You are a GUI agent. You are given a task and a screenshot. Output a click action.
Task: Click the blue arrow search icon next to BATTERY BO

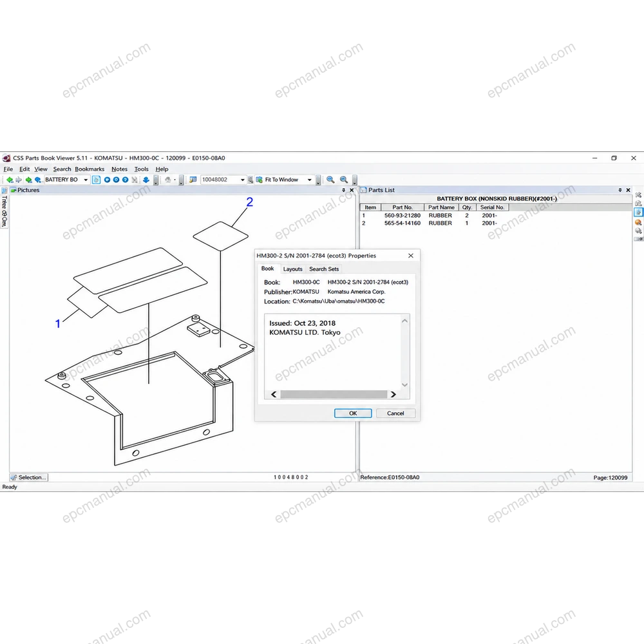click(x=38, y=180)
